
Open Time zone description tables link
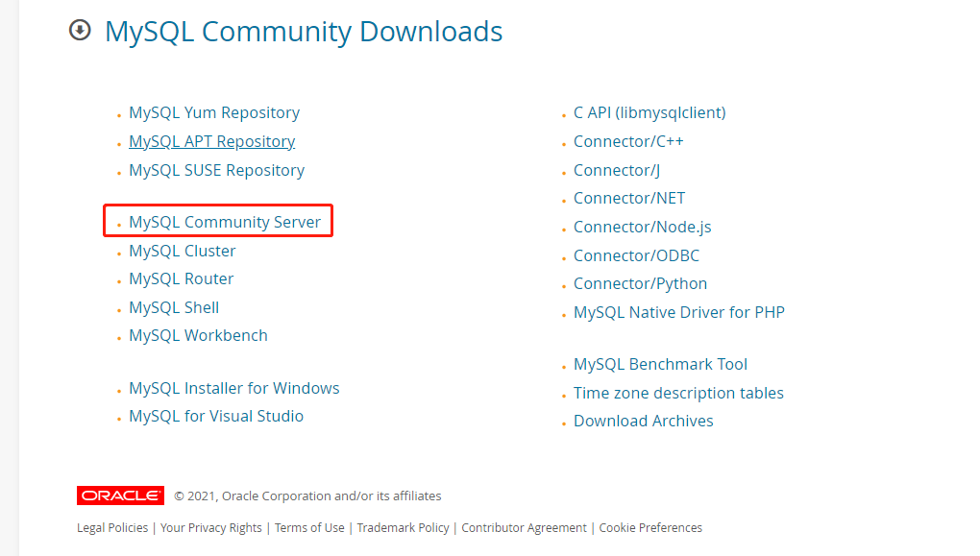(x=678, y=393)
